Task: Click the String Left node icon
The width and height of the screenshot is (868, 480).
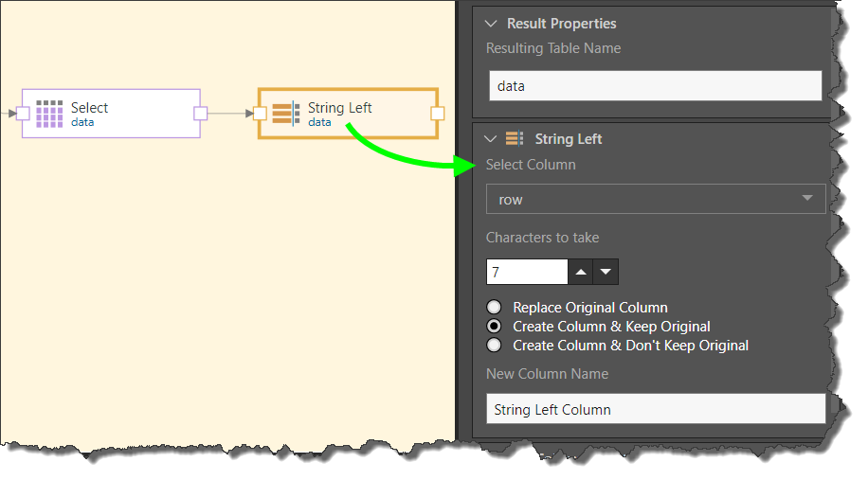Action: tap(286, 114)
